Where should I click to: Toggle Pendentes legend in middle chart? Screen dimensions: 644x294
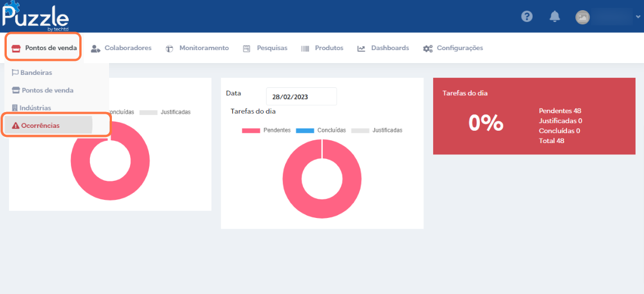click(x=266, y=130)
